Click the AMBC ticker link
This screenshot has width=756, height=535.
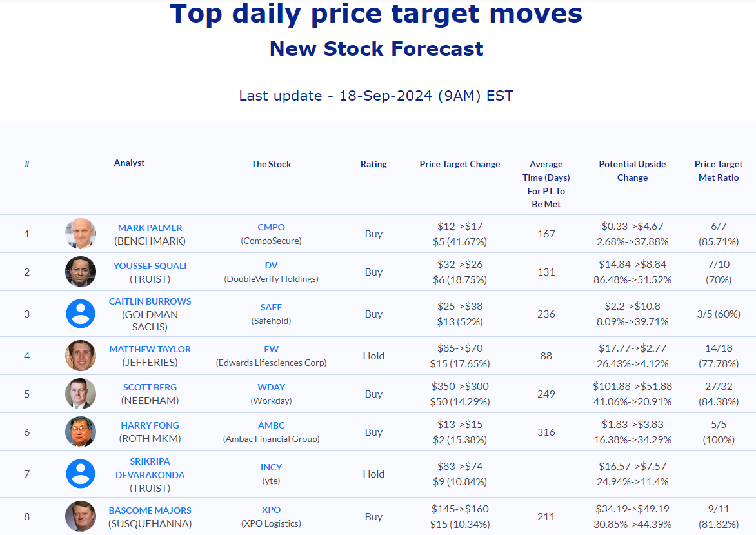coord(271,425)
